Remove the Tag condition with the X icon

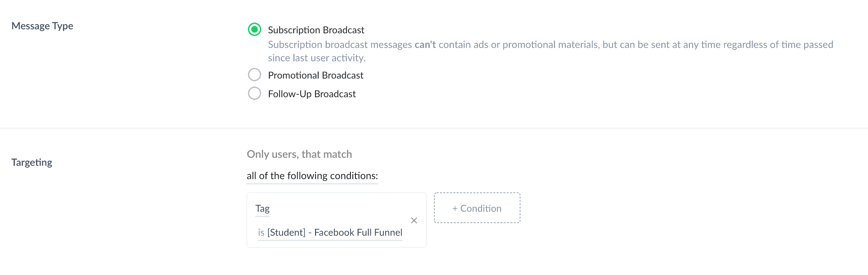[414, 221]
